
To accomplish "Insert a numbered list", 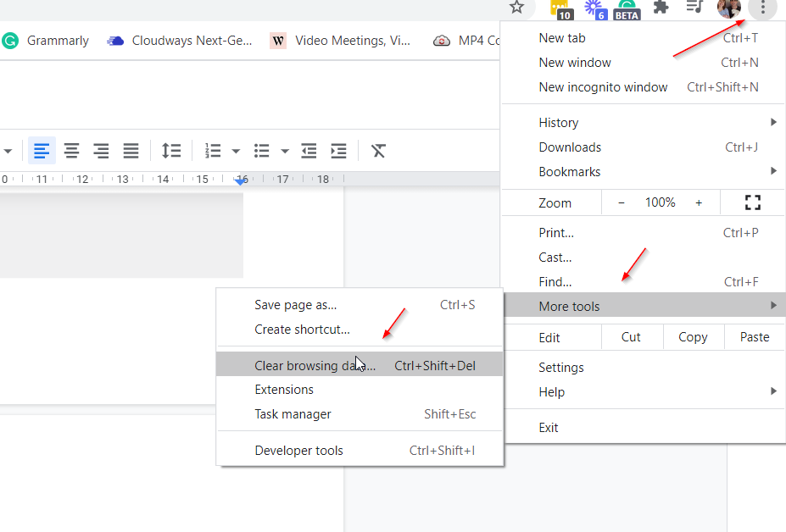I will (x=213, y=150).
